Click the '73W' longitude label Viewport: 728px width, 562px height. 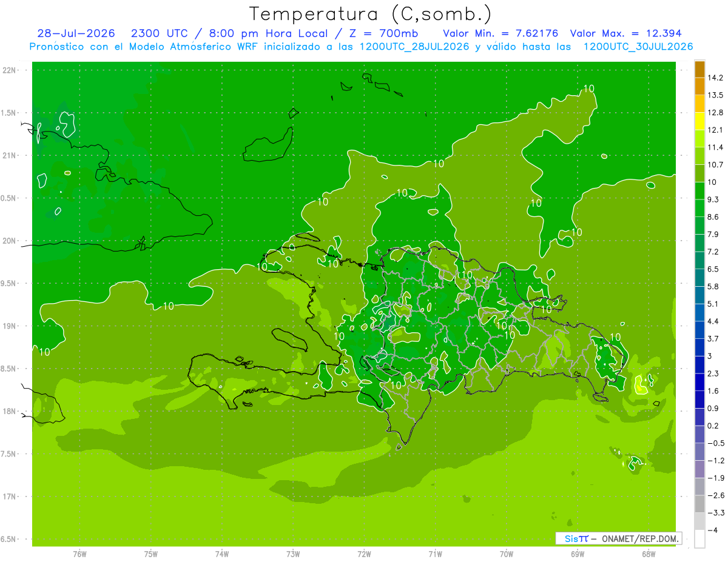pos(293,554)
